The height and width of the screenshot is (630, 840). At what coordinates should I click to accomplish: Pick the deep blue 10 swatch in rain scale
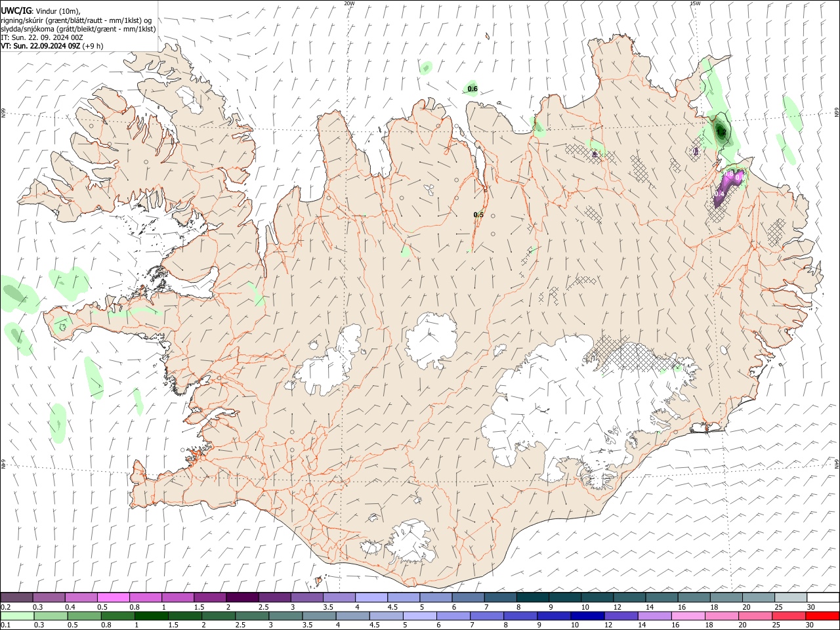click(587, 616)
